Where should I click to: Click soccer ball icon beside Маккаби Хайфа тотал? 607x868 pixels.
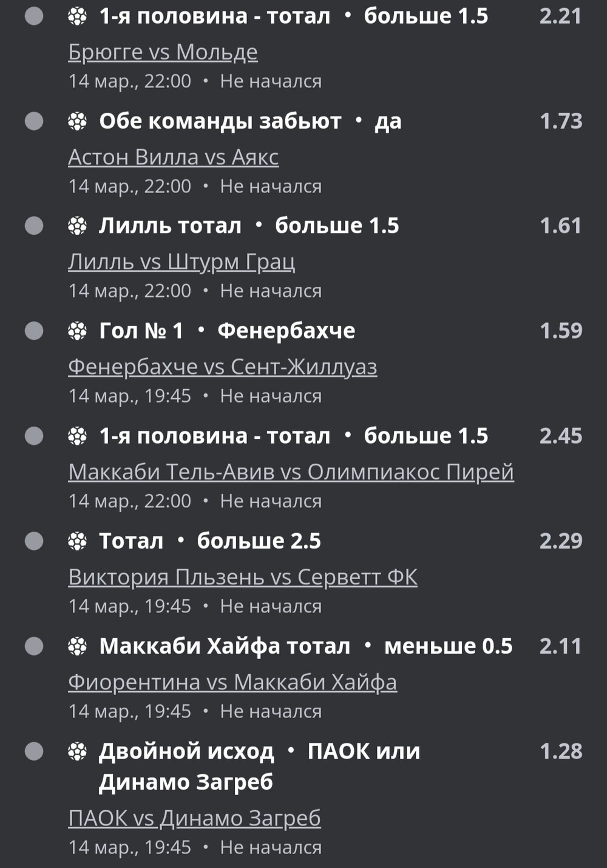click(77, 646)
